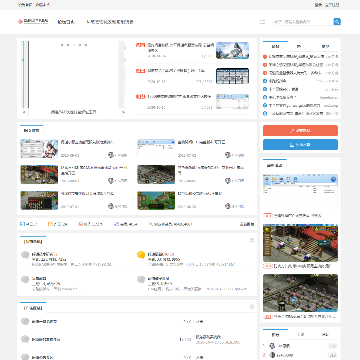Collapse the first forum section via circle icon
The height and width of the screenshot is (360, 360).
pos(252,240)
